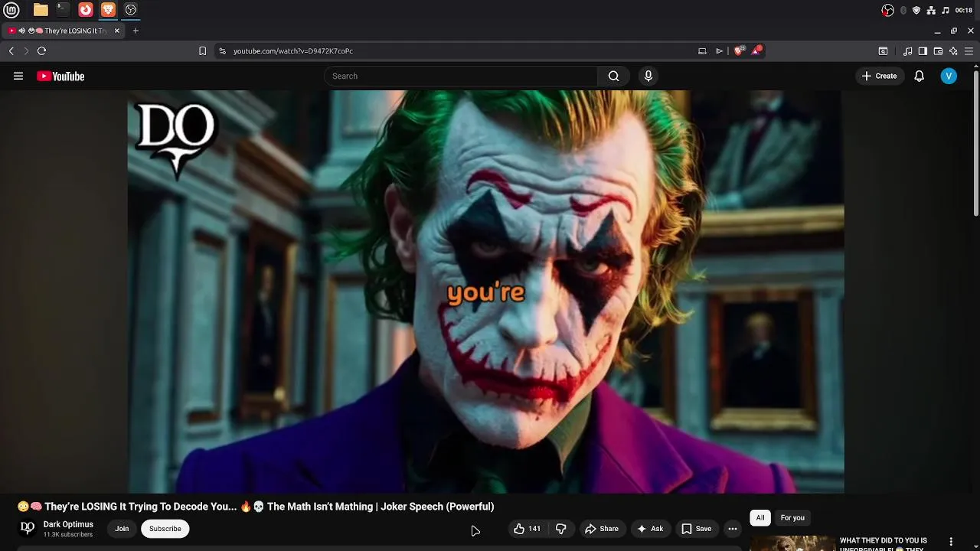
Task: Open Brave Rewards triangle icon
Action: [x=757, y=51]
